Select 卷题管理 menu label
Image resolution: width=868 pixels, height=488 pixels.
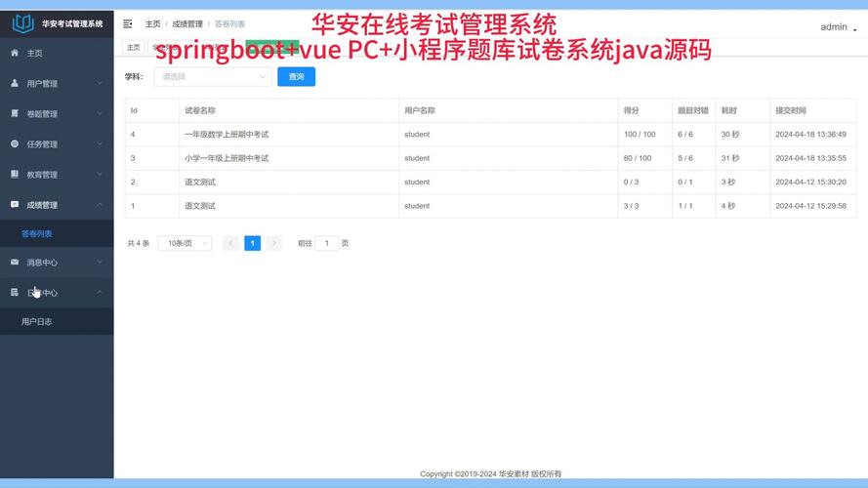[42, 114]
